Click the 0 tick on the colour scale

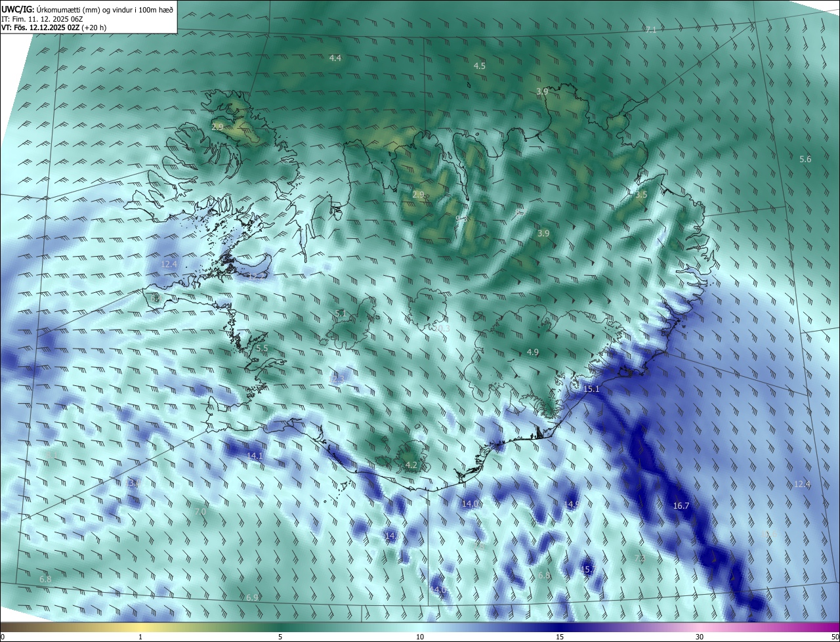[3, 637]
